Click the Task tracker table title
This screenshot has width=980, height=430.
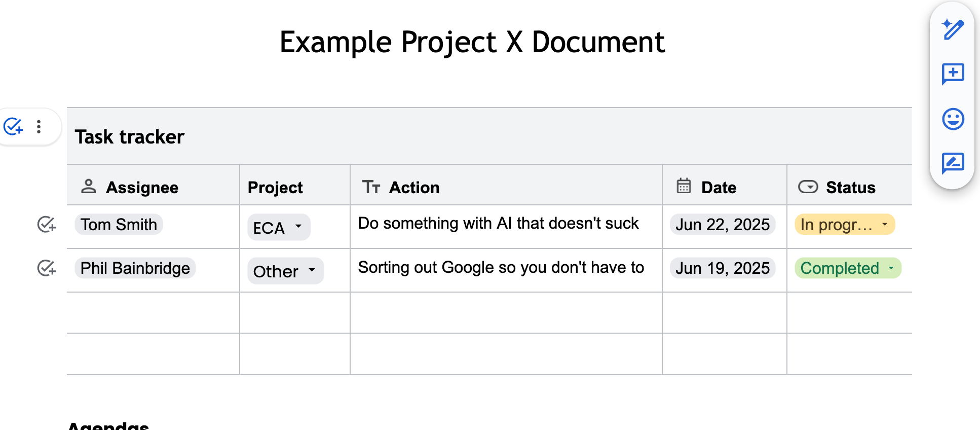(130, 137)
